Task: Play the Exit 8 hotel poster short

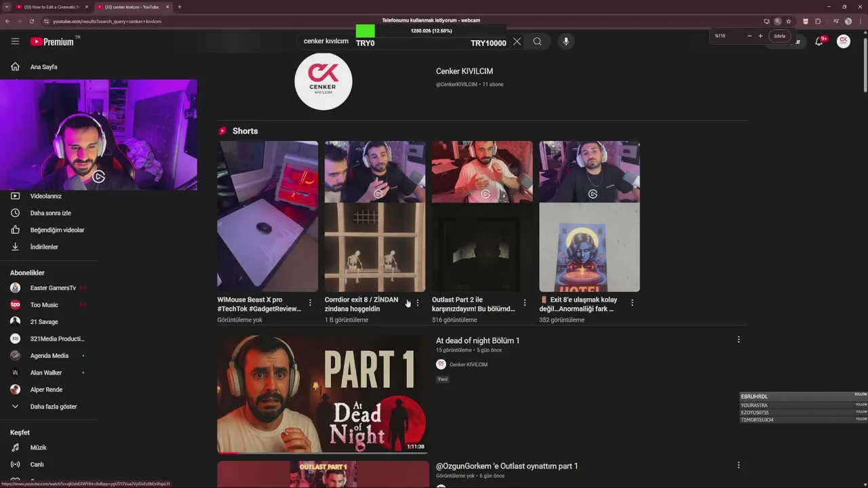Action: click(x=589, y=216)
